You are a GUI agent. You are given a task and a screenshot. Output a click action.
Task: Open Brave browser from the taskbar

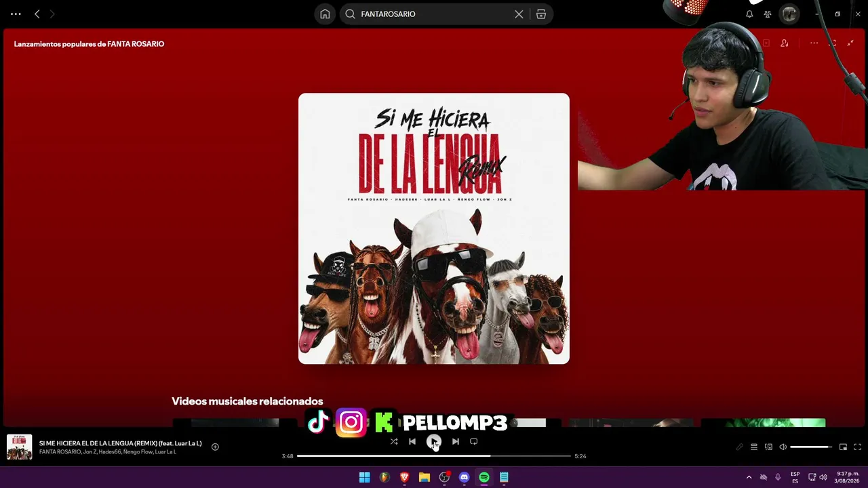[405, 477]
